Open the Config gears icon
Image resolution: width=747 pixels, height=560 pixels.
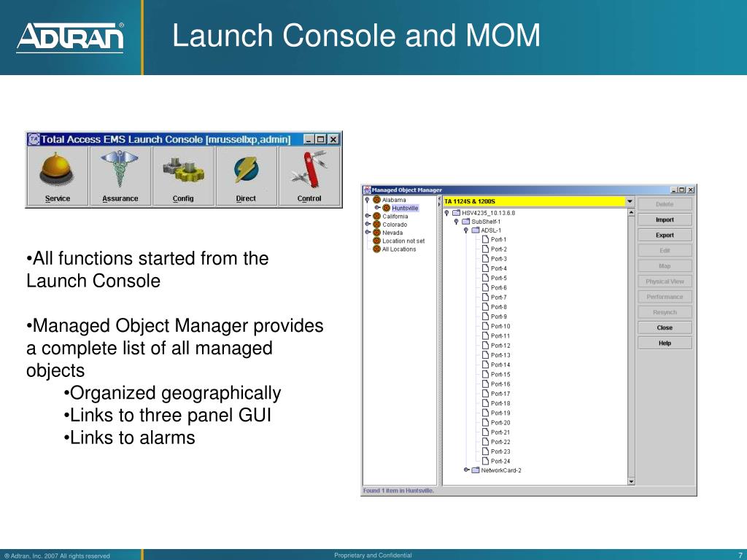183,176
